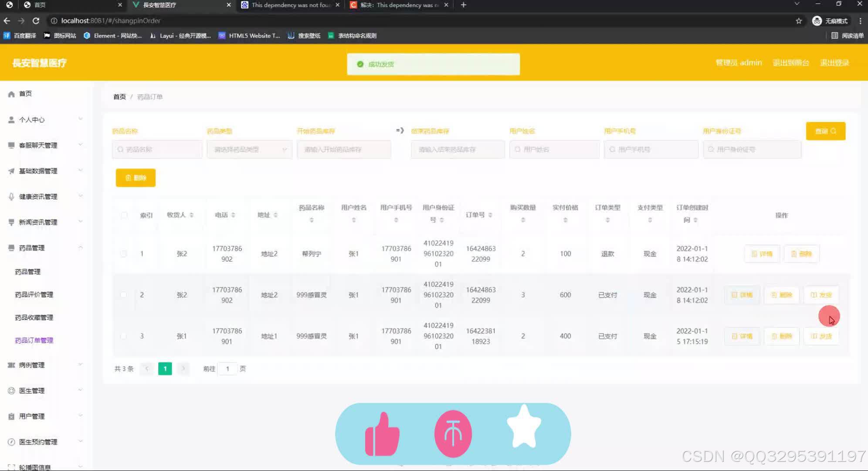Click 退出到前台 in header
868x471 pixels.
tap(791, 63)
